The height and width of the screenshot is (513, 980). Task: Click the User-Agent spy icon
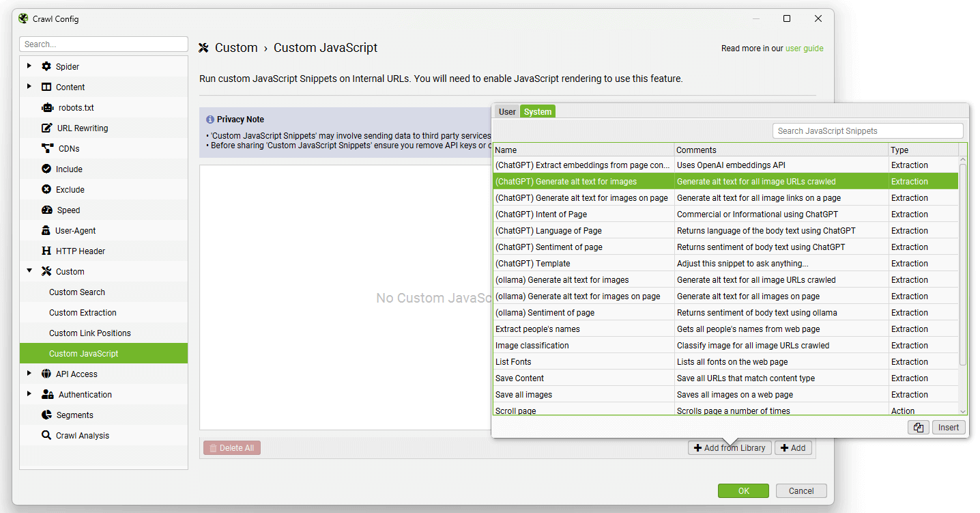pyautogui.click(x=46, y=231)
